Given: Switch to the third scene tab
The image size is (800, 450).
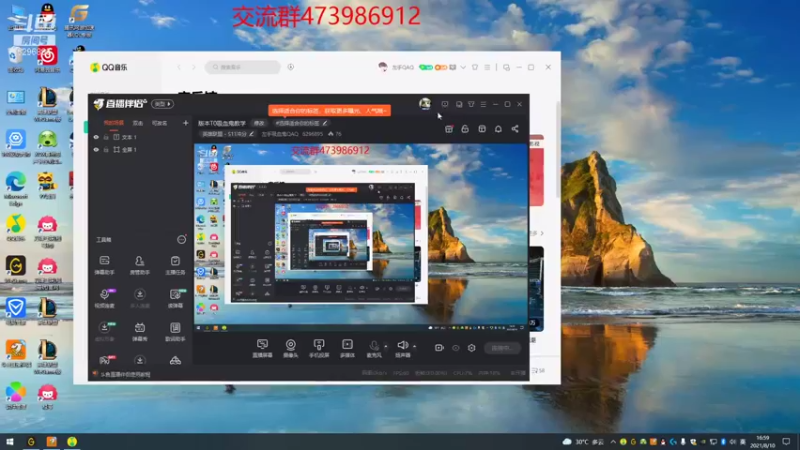Looking at the screenshot, I should tap(159, 123).
